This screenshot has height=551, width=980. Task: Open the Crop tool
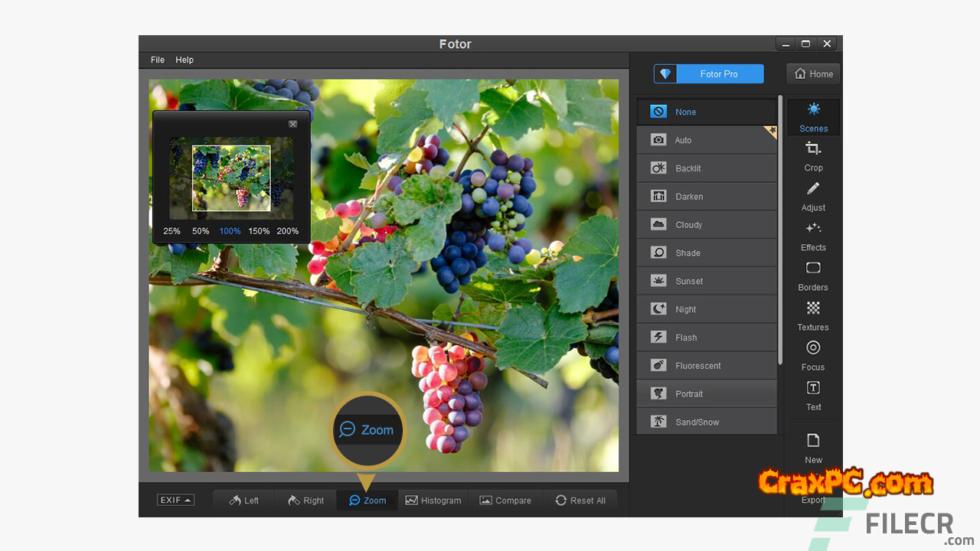[813, 156]
